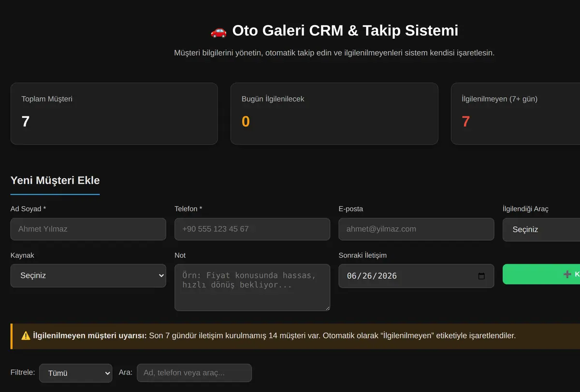Click the Sonraki İletişim label
Image resolution: width=580 pixels, height=392 pixels.
click(x=362, y=255)
